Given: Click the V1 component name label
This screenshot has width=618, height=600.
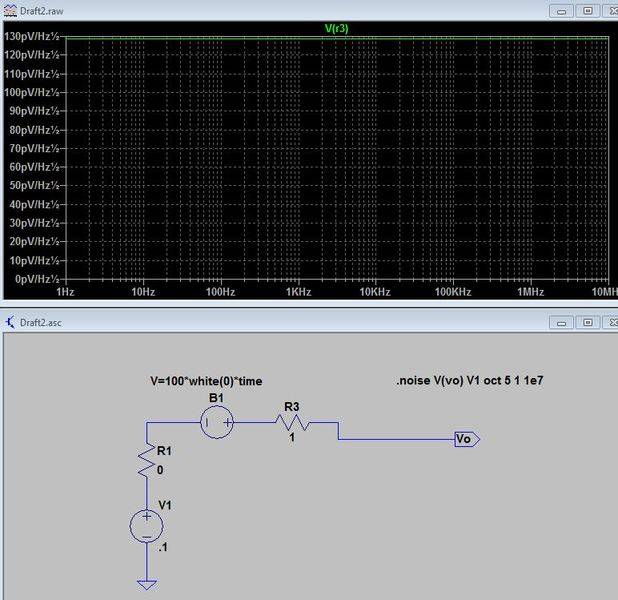Looking at the screenshot, I should pos(165,505).
